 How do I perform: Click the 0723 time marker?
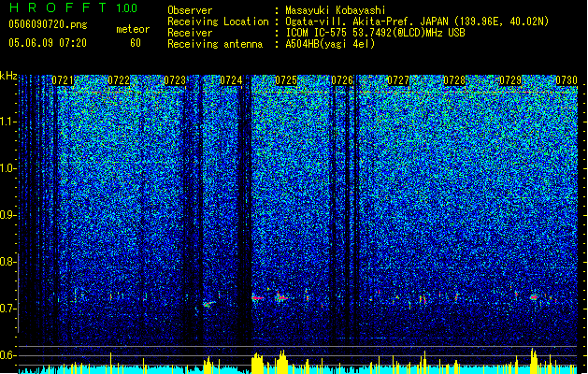coord(175,80)
